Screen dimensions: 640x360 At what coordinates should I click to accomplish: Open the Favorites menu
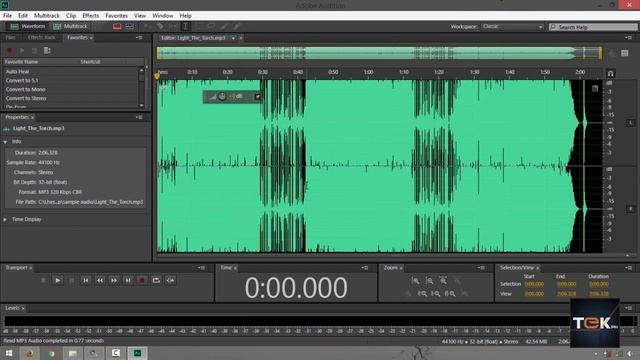click(116, 16)
